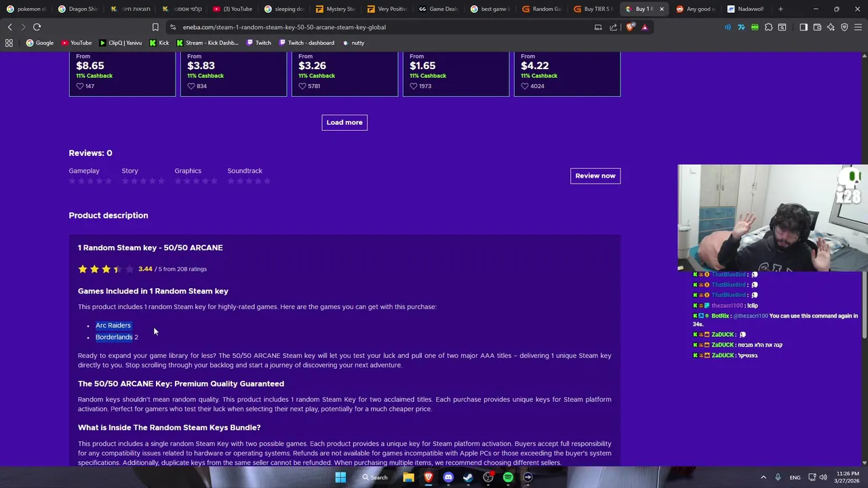Open the browser extensions puzzle icon

(x=768, y=27)
